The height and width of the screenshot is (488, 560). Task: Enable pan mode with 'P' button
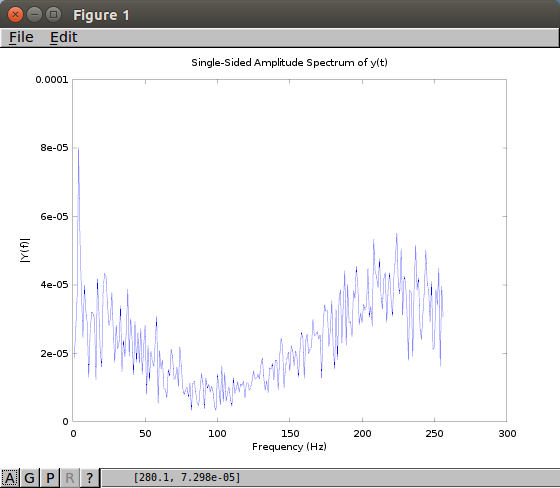(x=50, y=478)
